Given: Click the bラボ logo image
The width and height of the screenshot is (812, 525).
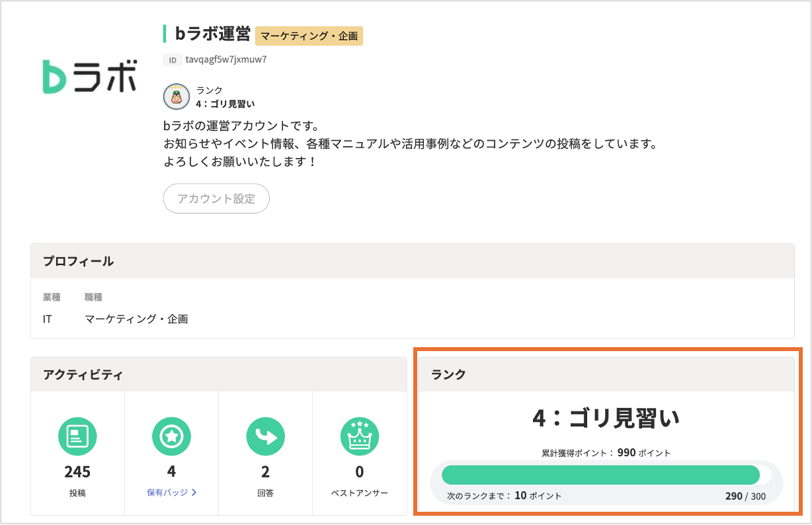Looking at the screenshot, I should (x=89, y=76).
